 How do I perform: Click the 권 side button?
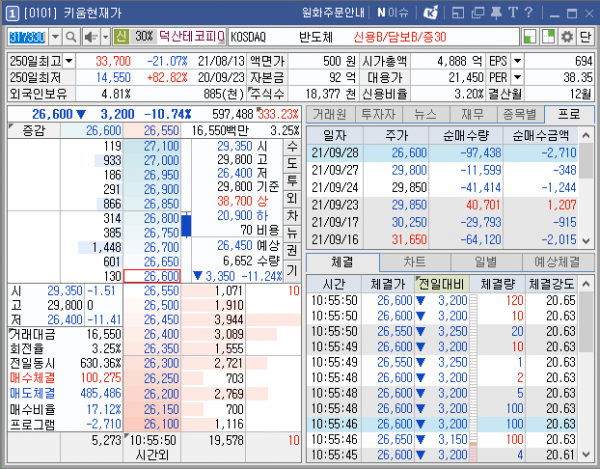coord(292,251)
